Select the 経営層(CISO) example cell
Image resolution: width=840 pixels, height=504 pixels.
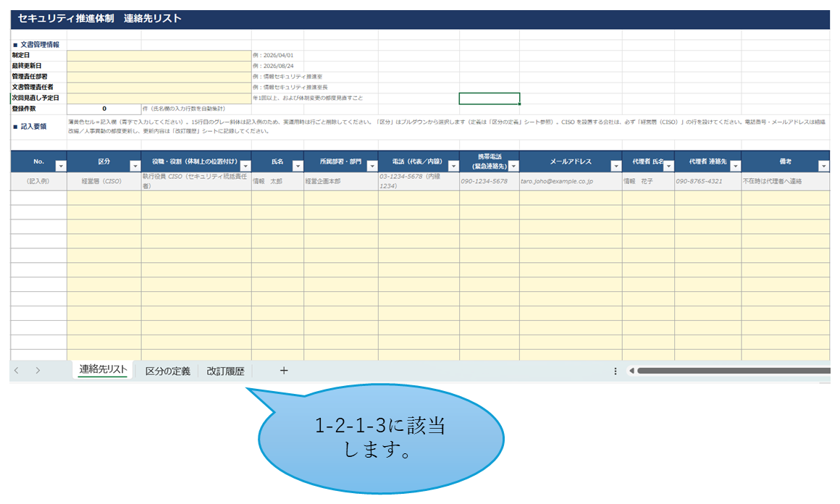104,181
